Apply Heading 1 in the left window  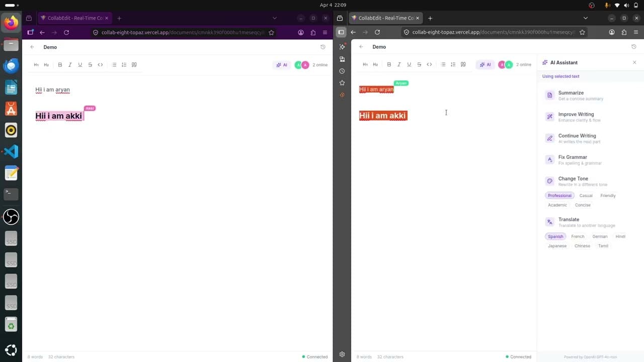coord(36,65)
